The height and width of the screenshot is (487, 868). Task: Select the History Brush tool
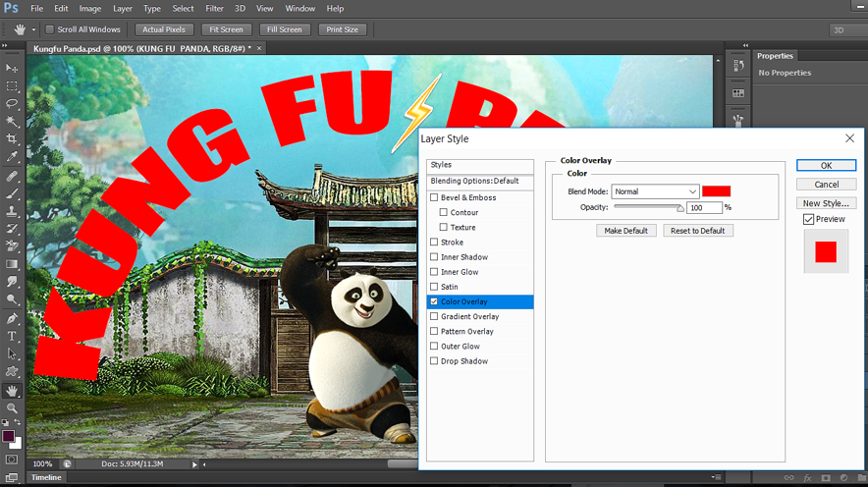pyautogui.click(x=12, y=229)
